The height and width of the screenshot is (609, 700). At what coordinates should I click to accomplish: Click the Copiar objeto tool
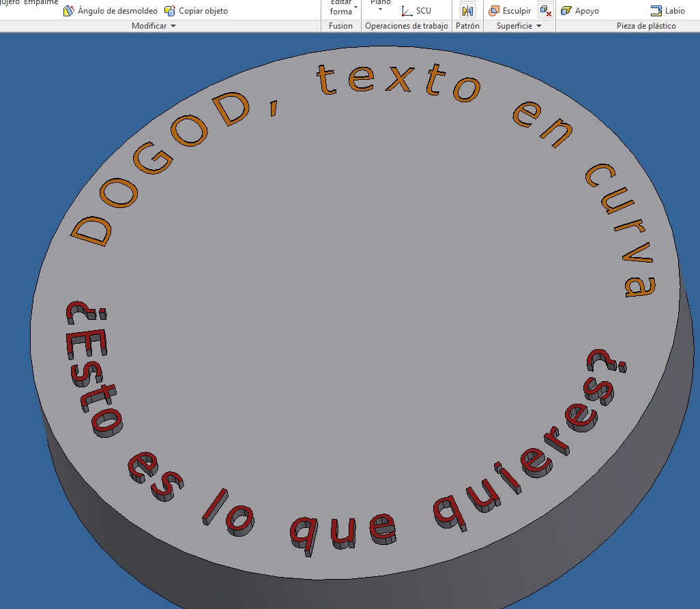[x=196, y=11]
